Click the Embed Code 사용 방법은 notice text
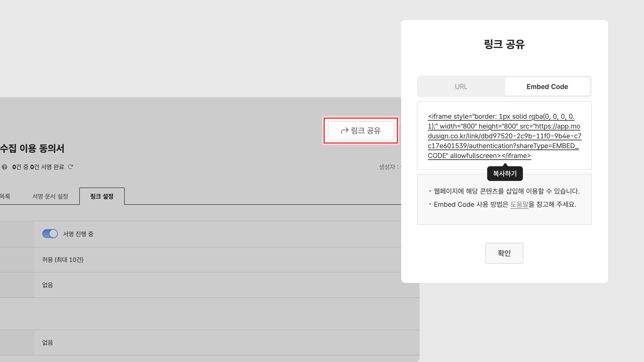The width and height of the screenshot is (644, 362). tap(471, 204)
